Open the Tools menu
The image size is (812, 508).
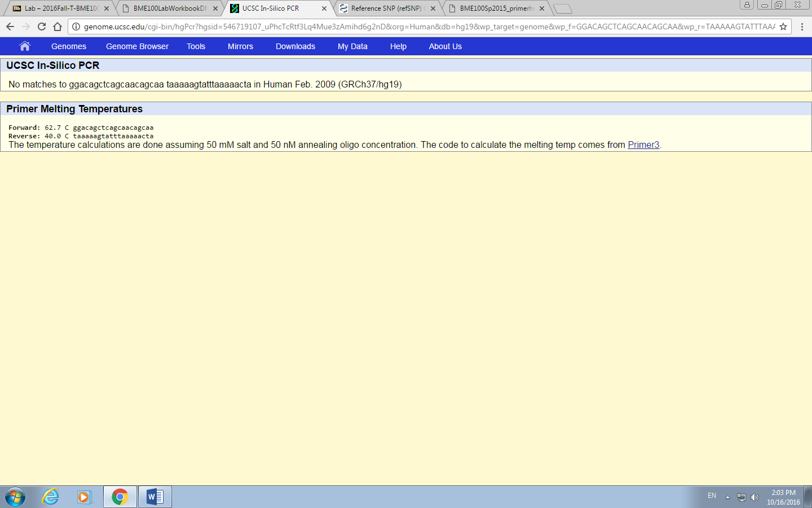click(x=196, y=46)
